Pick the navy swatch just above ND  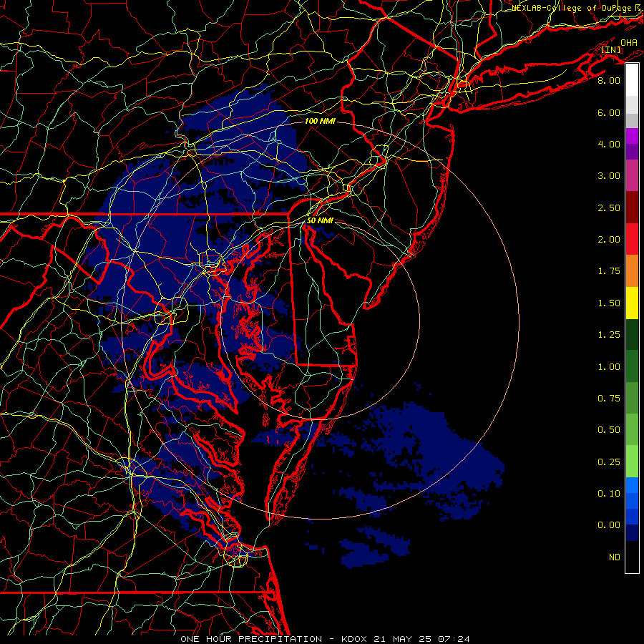click(x=632, y=533)
